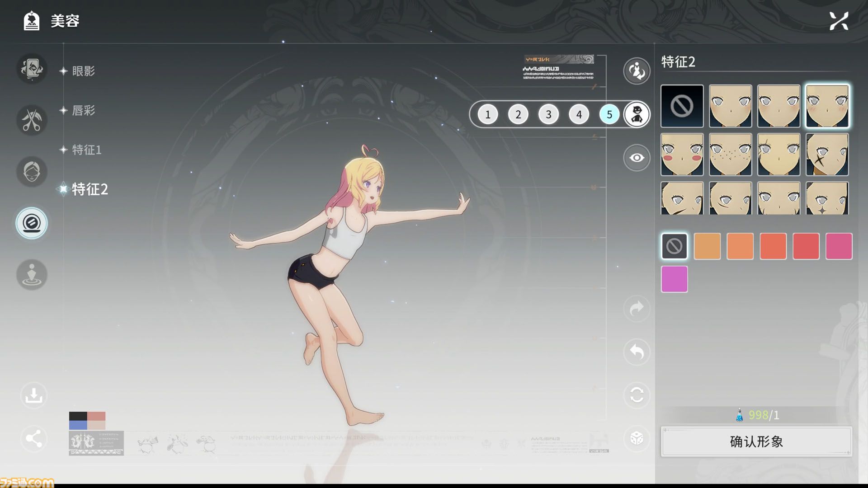Select the 唇彩 menu item
868x488 pixels.
pos(84,110)
